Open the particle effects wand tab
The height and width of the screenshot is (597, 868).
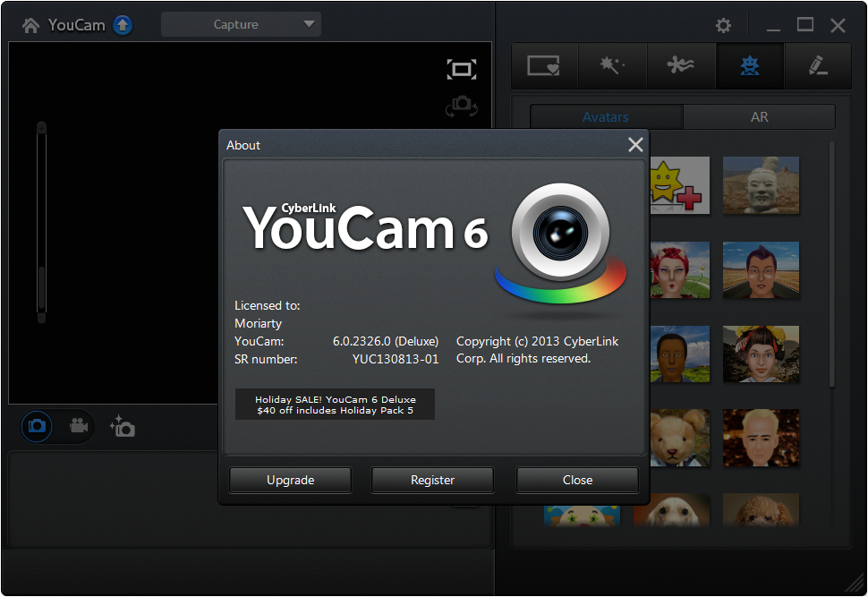612,65
